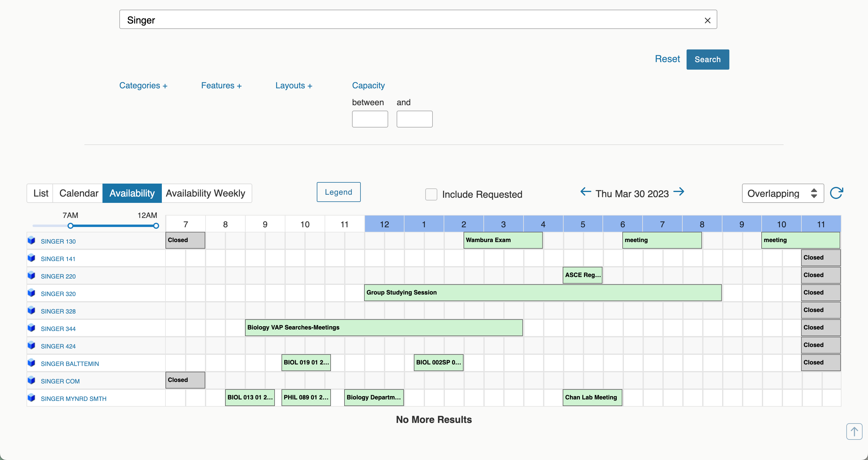The width and height of the screenshot is (868, 460).
Task: Clear the Singer search text with X icon
Action: 707,20
